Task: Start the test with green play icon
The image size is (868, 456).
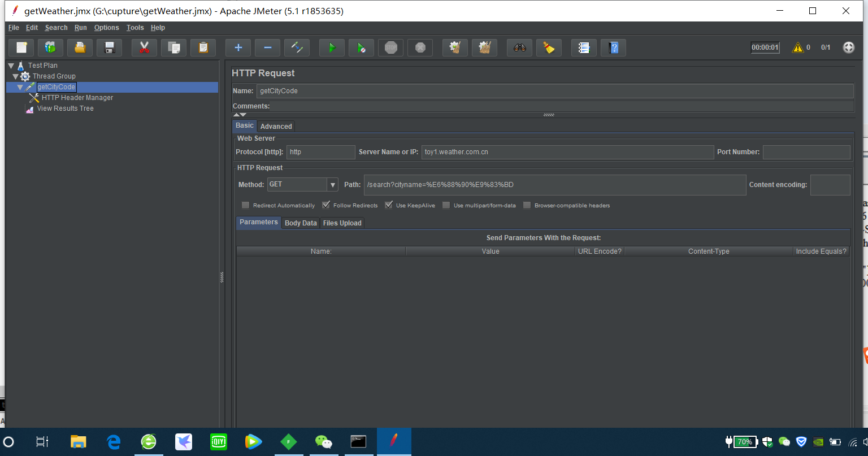Action: (x=332, y=48)
